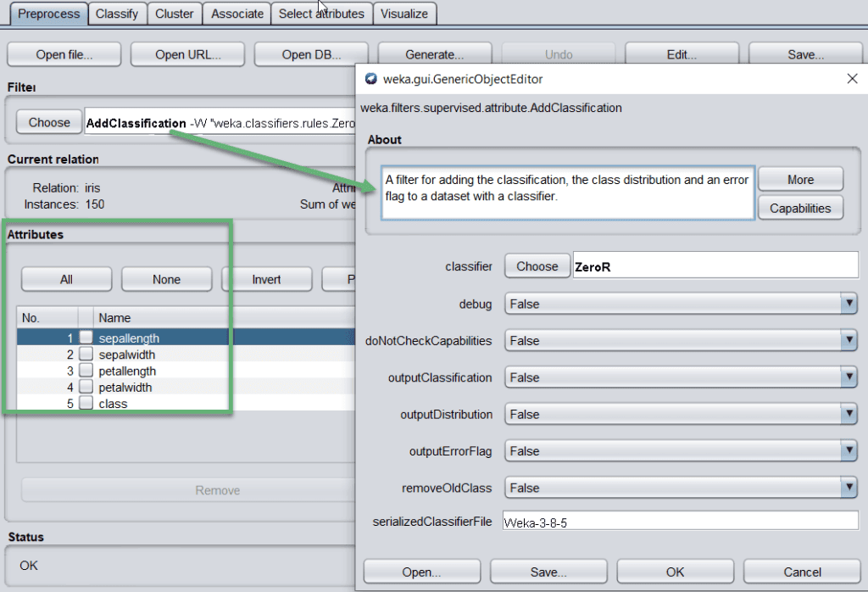The width and height of the screenshot is (868, 592).
Task: Open the Visualize tab
Action: 404,14
